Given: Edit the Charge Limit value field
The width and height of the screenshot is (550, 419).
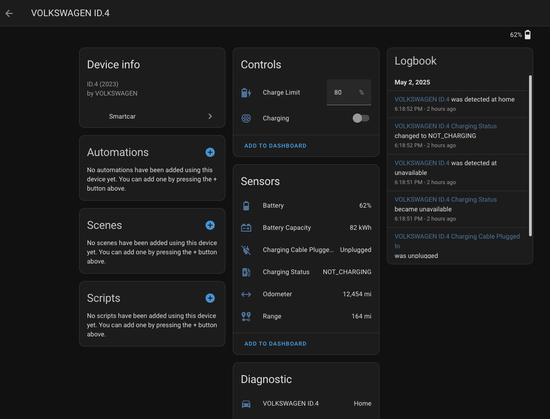Looking at the screenshot, I should (349, 93).
